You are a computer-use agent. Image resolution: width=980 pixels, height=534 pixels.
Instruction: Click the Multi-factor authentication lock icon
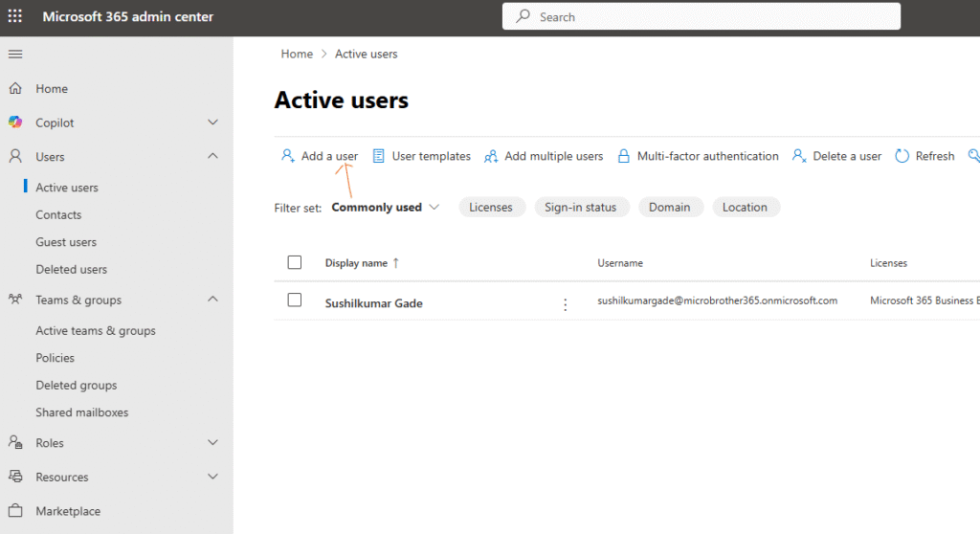(624, 156)
